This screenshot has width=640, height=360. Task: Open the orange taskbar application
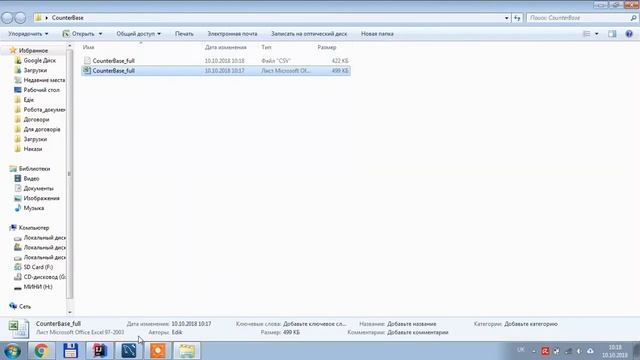click(158, 351)
